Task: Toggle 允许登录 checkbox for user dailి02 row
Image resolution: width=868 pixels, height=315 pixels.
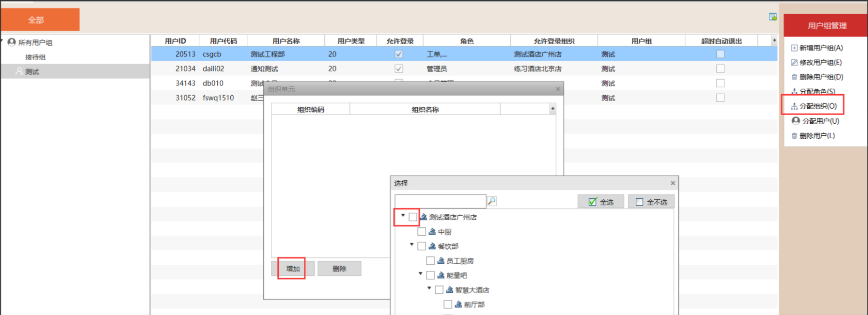Action: click(x=399, y=69)
